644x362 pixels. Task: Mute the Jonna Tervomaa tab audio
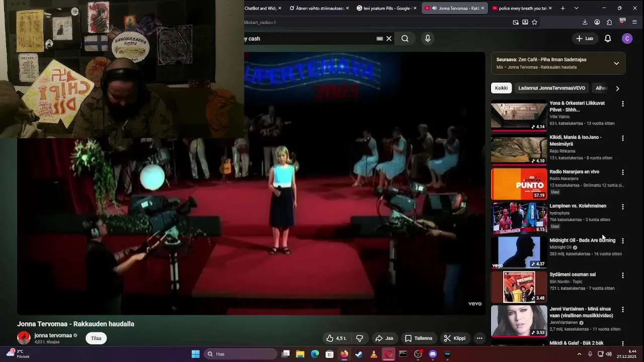click(x=434, y=8)
